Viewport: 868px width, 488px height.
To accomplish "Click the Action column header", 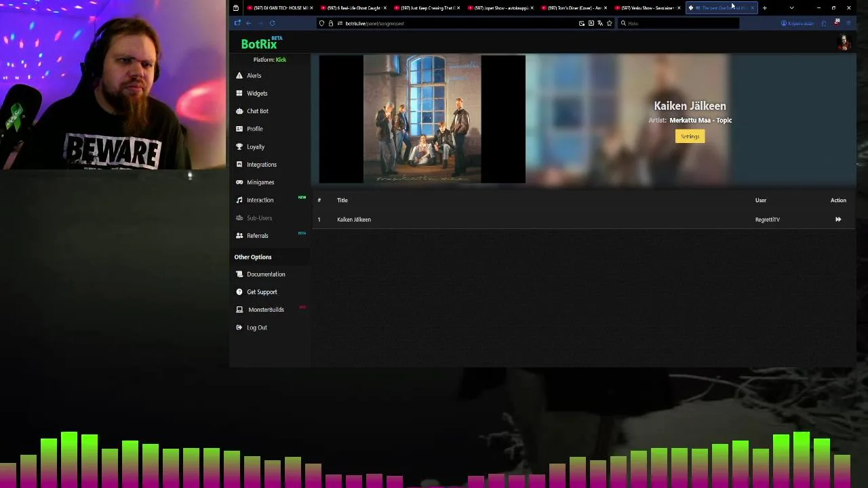I will click(838, 200).
